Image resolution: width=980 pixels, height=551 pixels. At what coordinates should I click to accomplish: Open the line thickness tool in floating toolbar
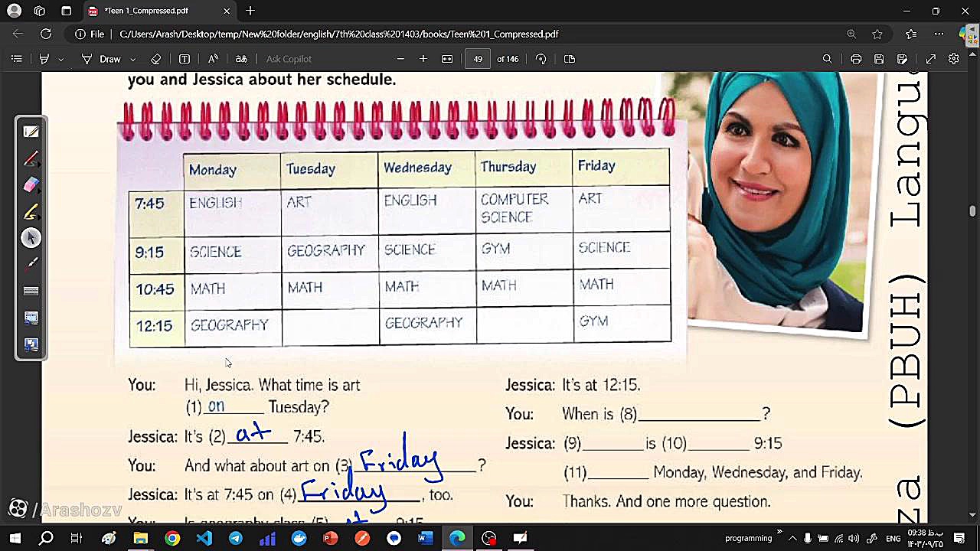pyautogui.click(x=31, y=291)
